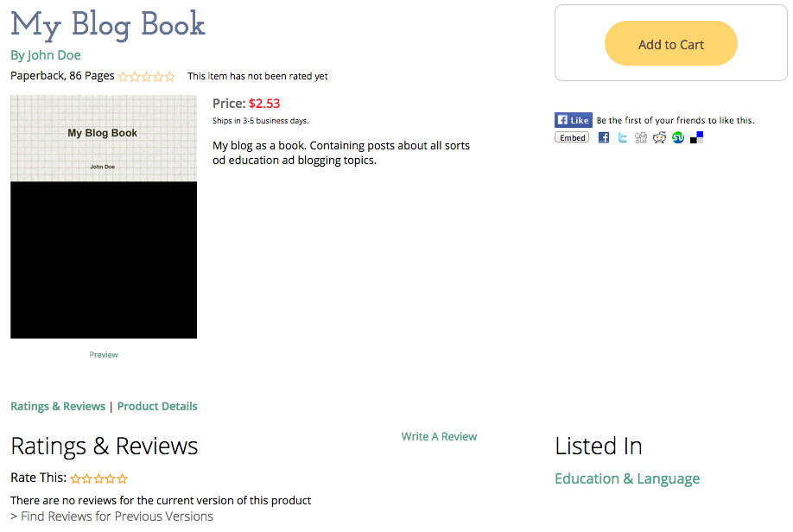Click the Facebook Like button
The height and width of the screenshot is (532, 793).
pyautogui.click(x=573, y=120)
